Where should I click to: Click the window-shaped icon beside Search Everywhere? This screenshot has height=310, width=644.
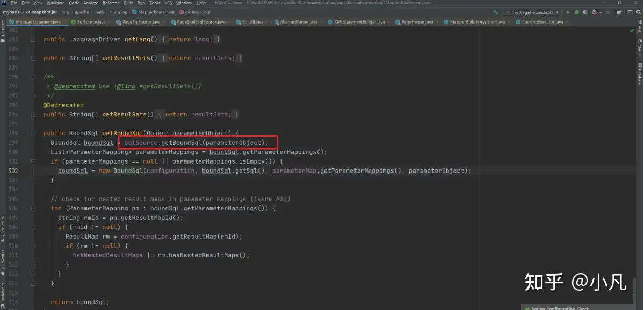(x=629, y=12)
